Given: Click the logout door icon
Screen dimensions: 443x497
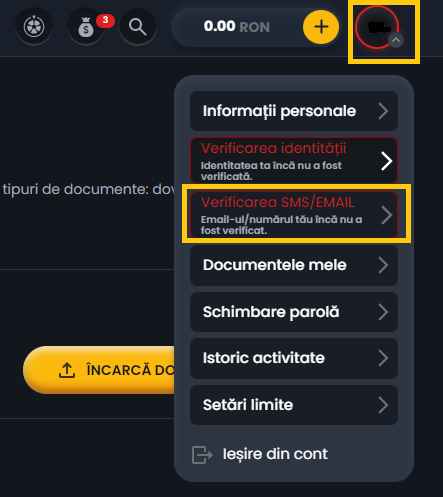Looking at the screenshot, I should point(202,455).
